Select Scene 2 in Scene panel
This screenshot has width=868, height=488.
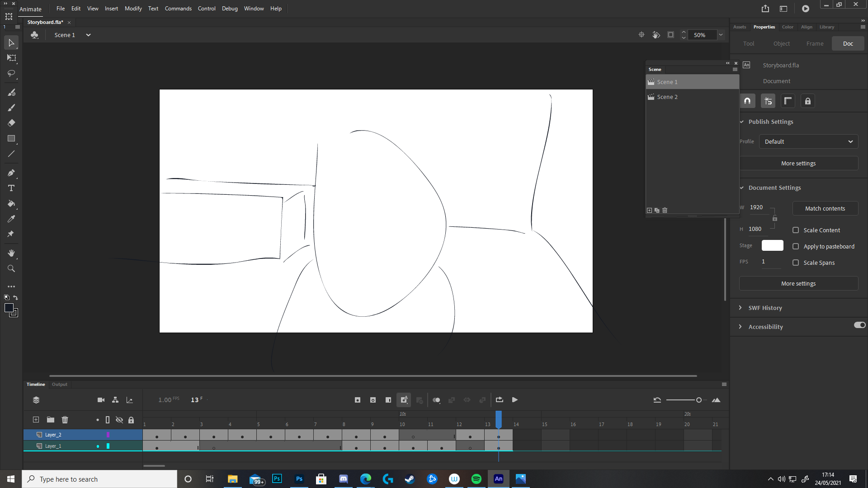click(692, 97)
